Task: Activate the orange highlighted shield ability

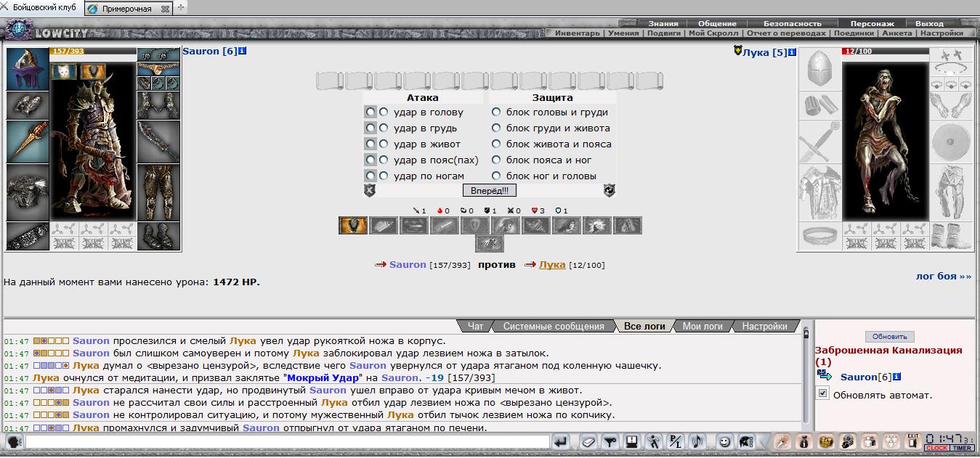Action: tap(353, 225)
